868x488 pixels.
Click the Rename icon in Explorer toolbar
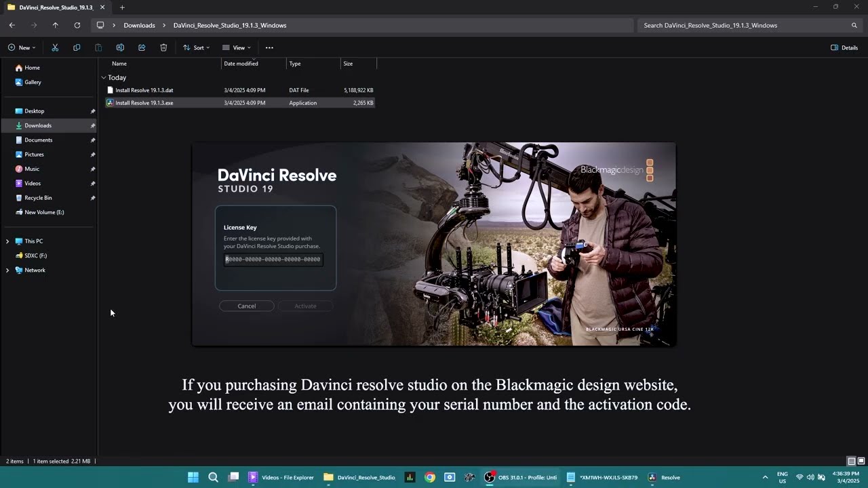tap(120, 47)
